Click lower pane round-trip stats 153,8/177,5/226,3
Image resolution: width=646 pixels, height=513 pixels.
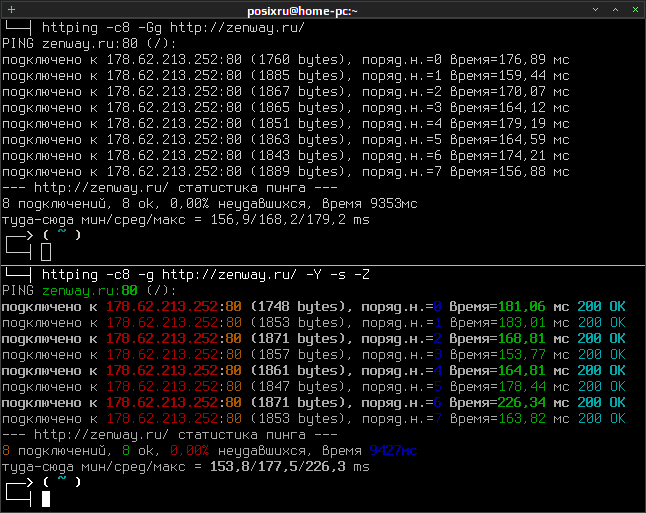pos(278,467)
